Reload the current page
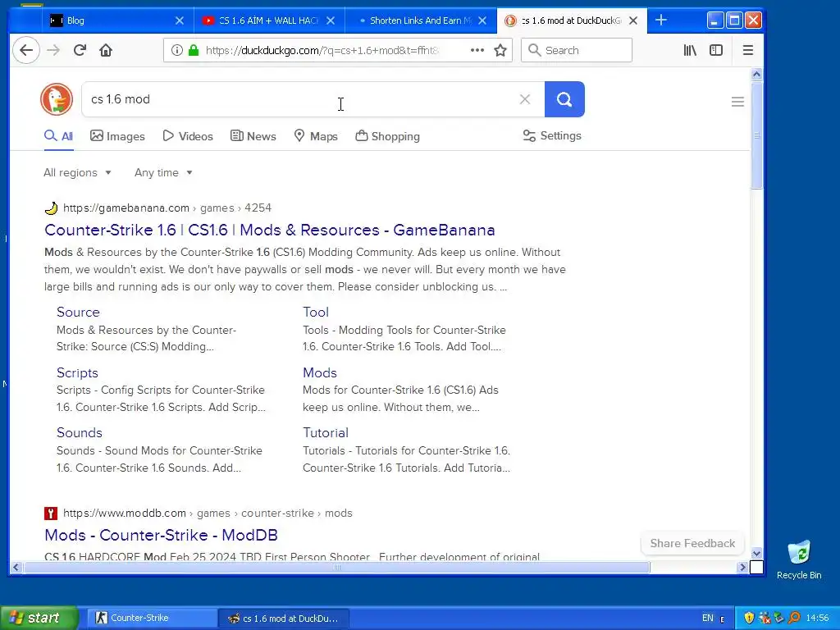The image size is (840, 630). coord(80,50)
